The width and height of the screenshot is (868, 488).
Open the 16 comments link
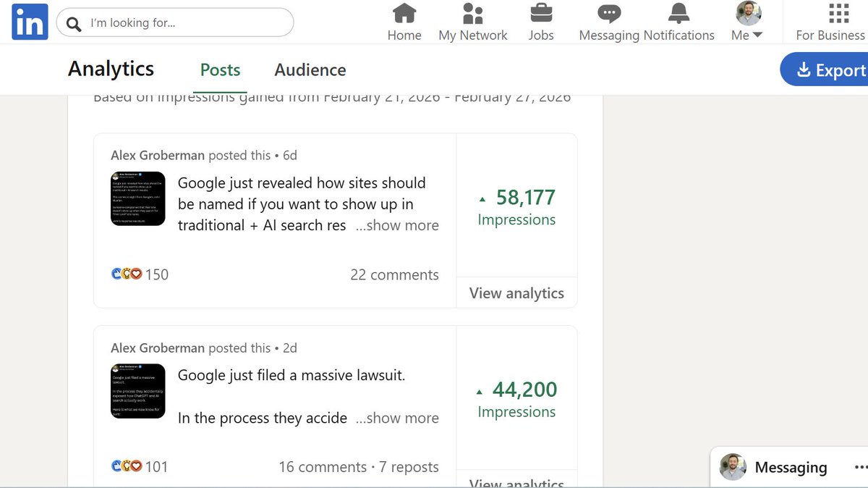tap(323, 467)
